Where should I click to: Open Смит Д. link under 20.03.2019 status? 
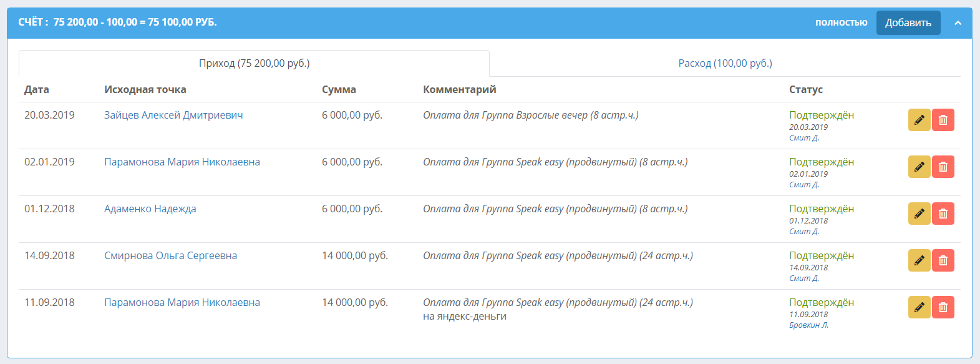point(804,137)
